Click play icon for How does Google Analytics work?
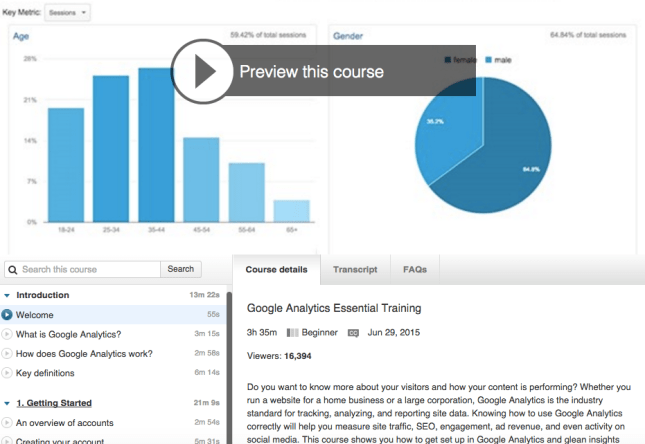The image size is (645, 444). [x=8, y=354]
